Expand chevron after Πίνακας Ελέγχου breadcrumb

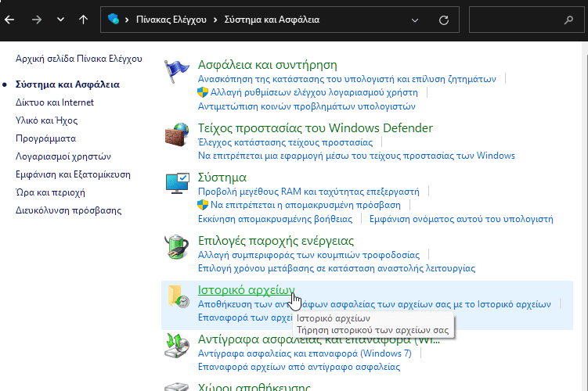(215, 20)
